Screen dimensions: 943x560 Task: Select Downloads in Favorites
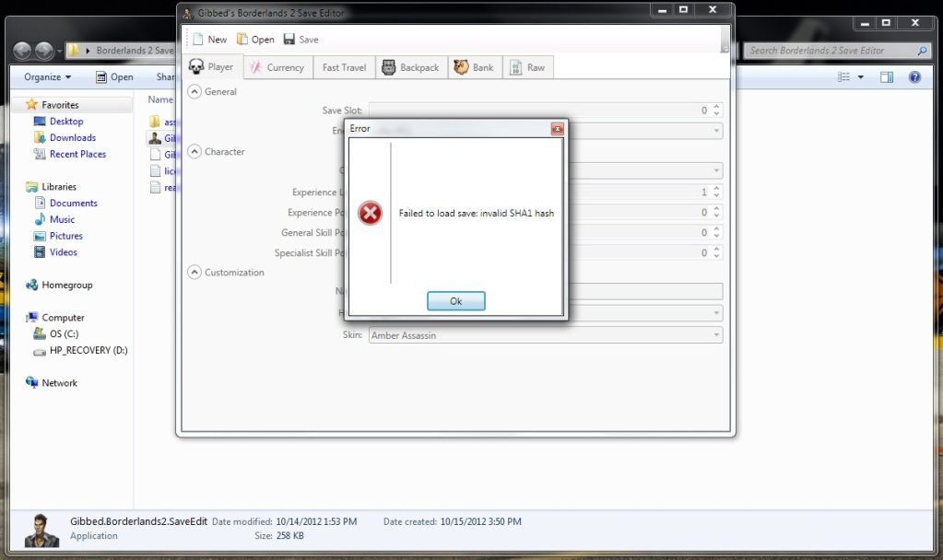73,137
